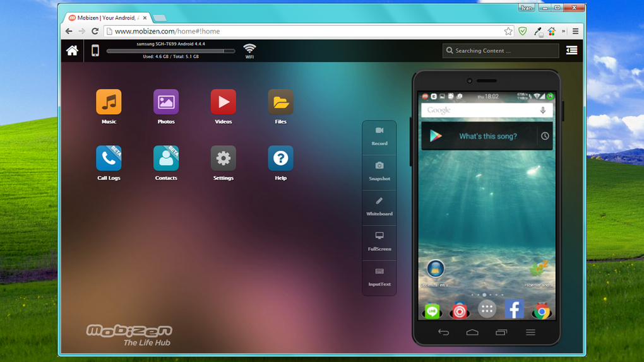Image resolution: width=644 pixels, height=362 pixels.
Task: Click the browser Forward arrow
Action: click(x=81, y=31)
